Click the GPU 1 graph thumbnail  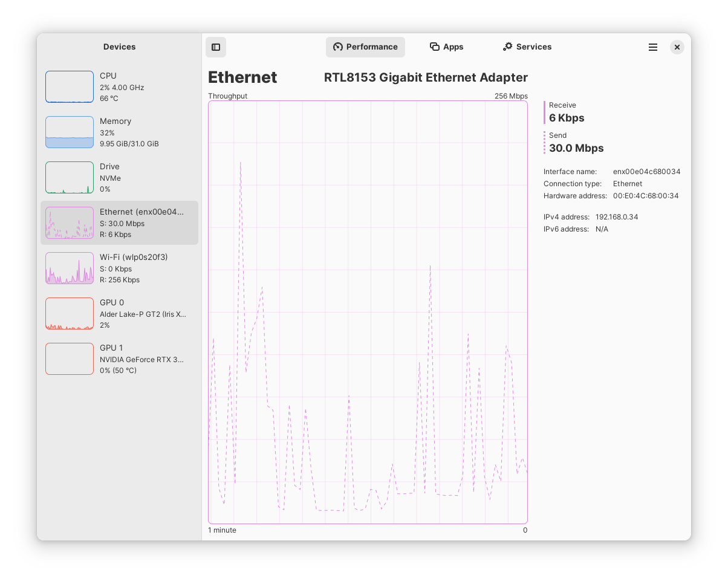70,359
